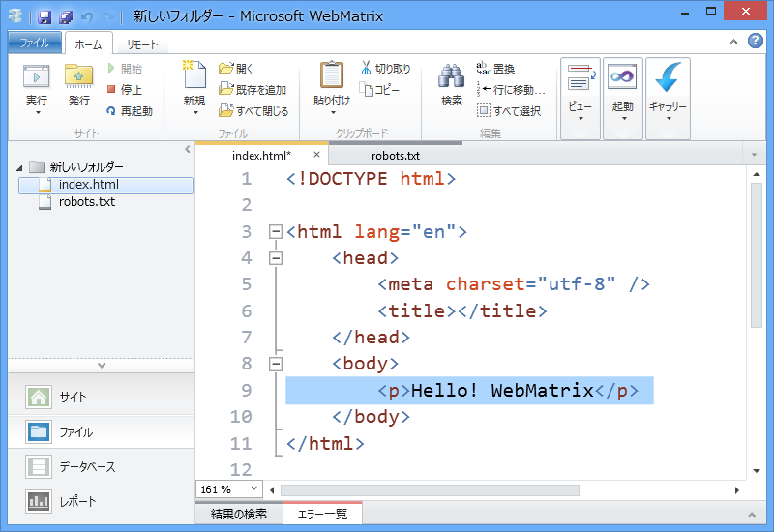The width and height of the screenshot is (774, 532).
Task: Open the エラー一覧 tab
Action: (x=323, y=515)
